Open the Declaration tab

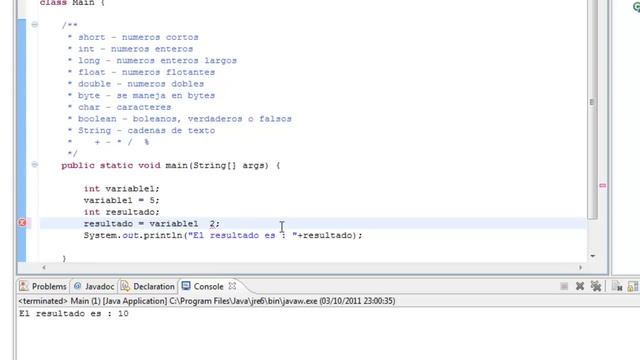[148, 287]
